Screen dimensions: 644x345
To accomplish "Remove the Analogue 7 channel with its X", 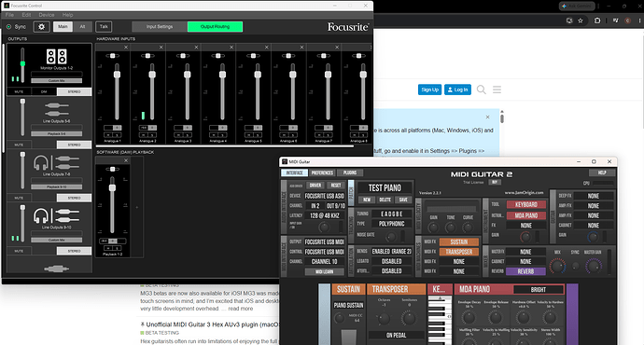I will tap(337, 48).
